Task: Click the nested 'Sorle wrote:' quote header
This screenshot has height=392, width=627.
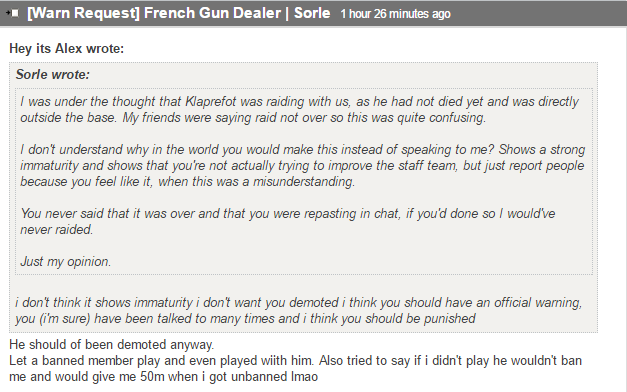Action: coord(53,74)
